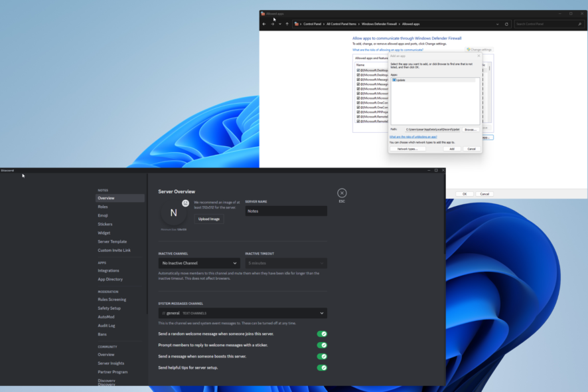Open the Stickers settings page
588x392 pixels.
pos(105,224)
